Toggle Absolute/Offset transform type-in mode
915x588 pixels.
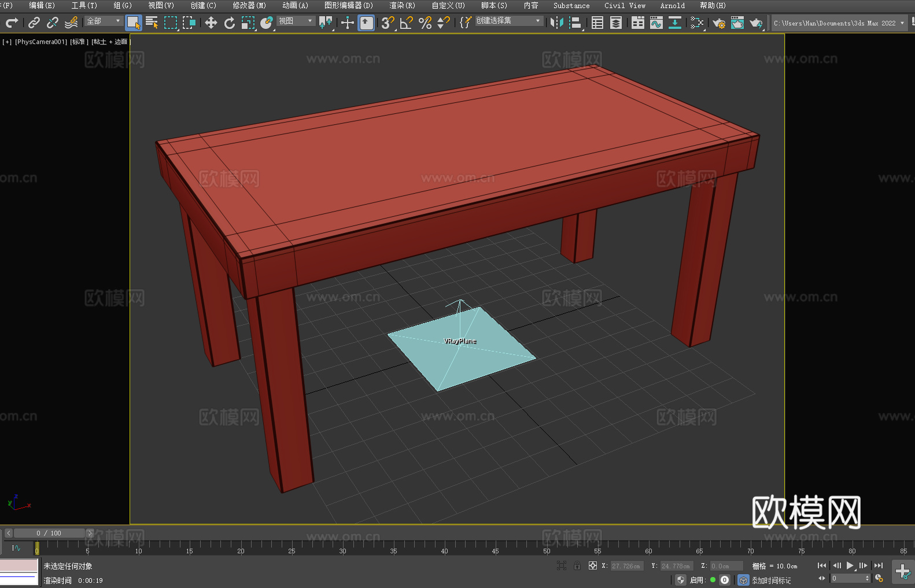(x=592, y=565)
